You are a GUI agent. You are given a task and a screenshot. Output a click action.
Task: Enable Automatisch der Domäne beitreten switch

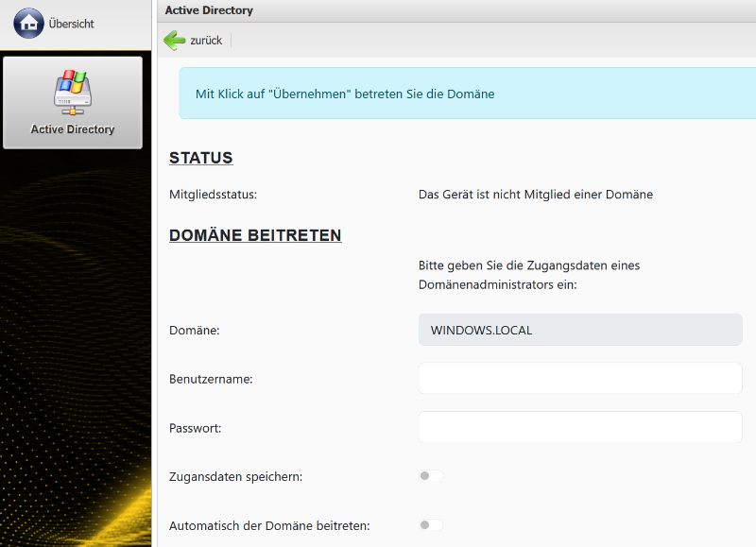tap(431, 525)
